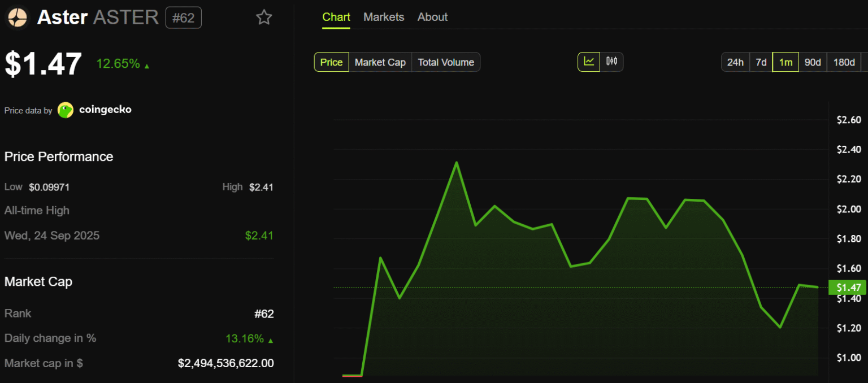The image size is (868, 383).
Task: Set chart range to 1m
Action: tap(785, 62)
